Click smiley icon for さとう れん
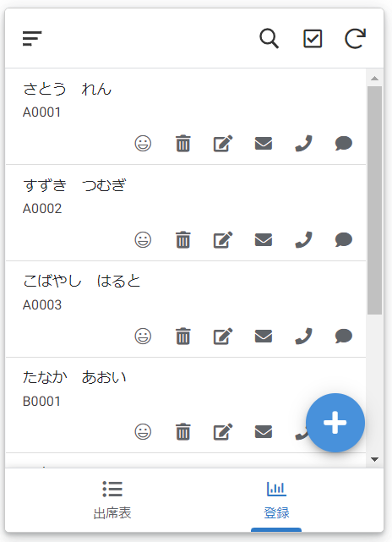Viewport: 392px width, 542px height. point(143,144)
